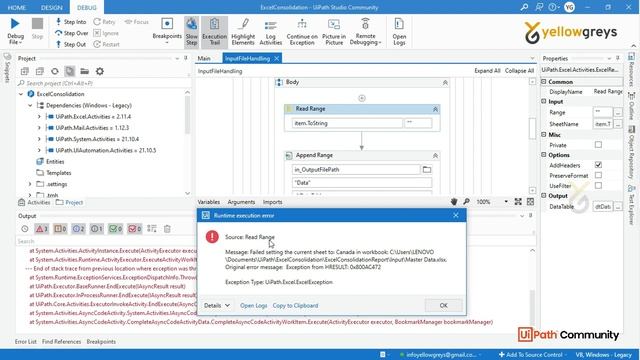Click the fit to screen icon
The height and width of the screenshot is (360, 640).
pos(518,202)
